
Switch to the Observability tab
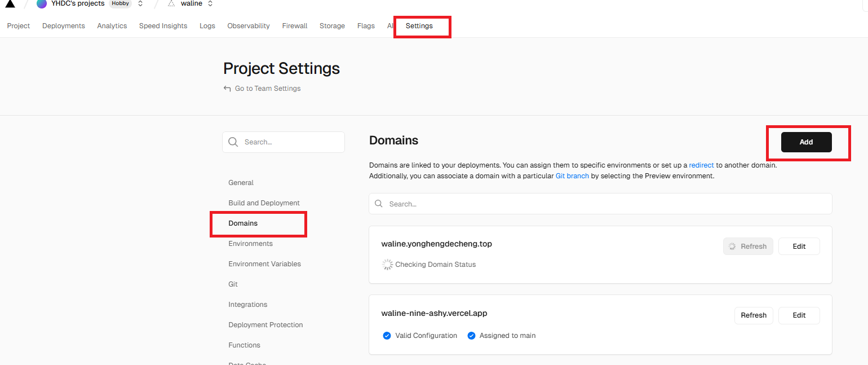(x=249, y=26)
